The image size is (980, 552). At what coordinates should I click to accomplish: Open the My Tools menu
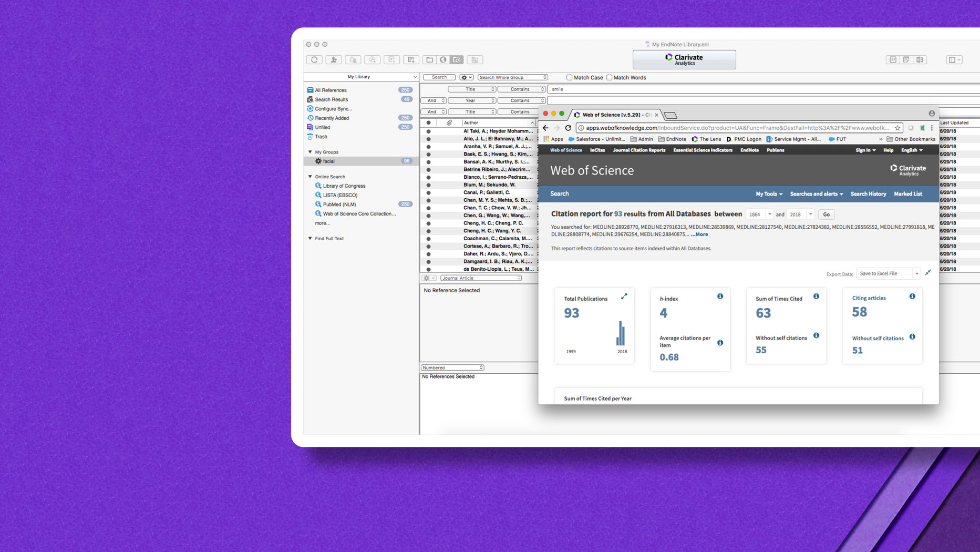(769, 194)
